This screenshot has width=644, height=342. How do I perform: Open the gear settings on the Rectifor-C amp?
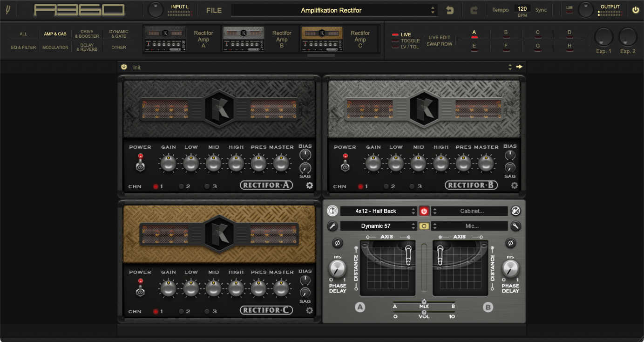(x=309, y=310)
